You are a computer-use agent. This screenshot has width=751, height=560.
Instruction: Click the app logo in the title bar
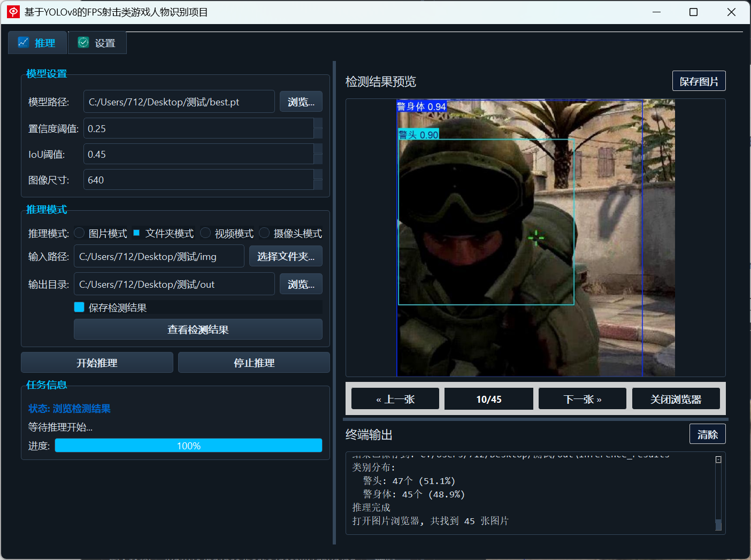point(13,12)
